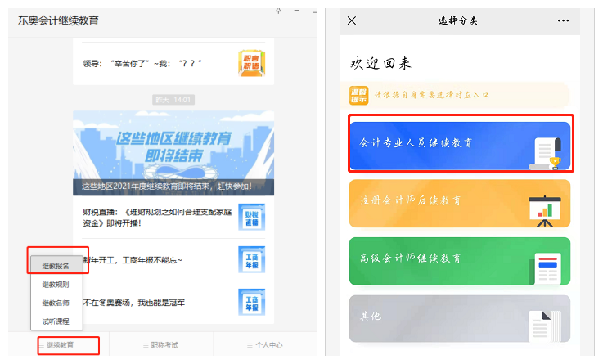Open article 新年开工,工商年报不能忘
Viewport: 603px width, 364px height.
click(133, 260)
